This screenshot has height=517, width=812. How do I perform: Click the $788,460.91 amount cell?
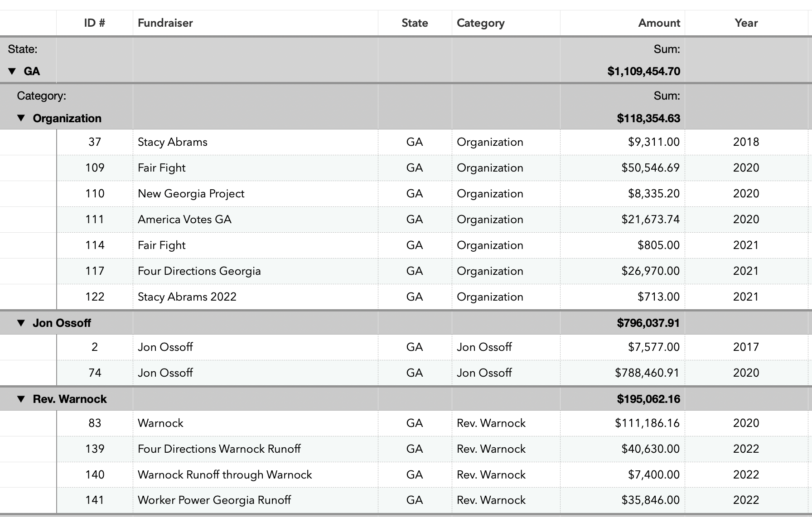click(623, 373)
